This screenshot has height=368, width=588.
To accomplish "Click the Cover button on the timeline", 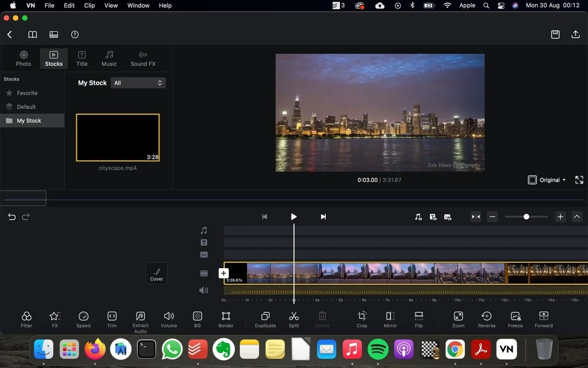I will [157, 273].
